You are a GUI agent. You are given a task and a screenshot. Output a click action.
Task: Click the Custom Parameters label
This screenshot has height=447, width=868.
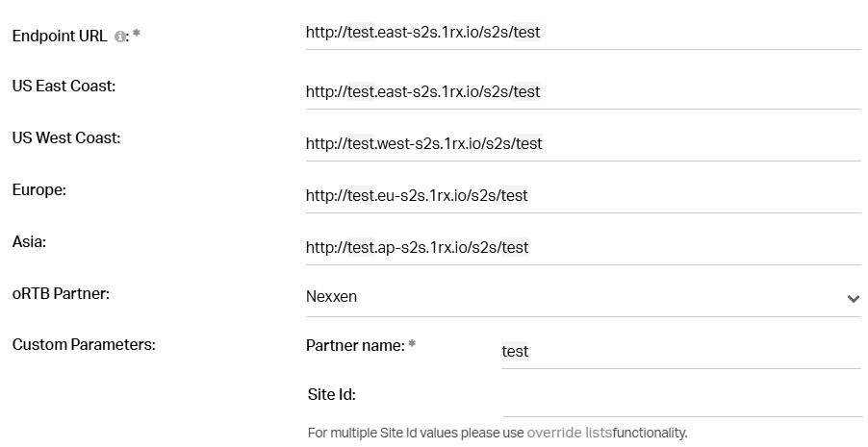coord(84,344)
